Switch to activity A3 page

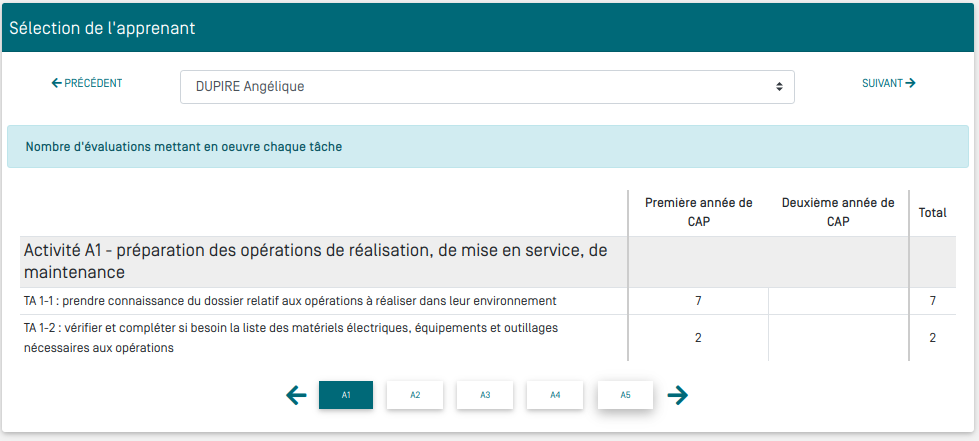[x=485, y=395]
